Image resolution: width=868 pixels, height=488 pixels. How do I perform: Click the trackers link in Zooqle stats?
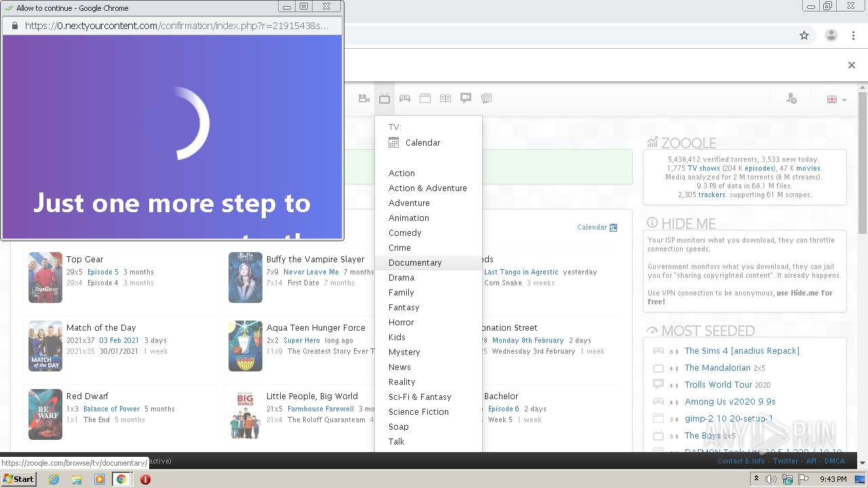click(711, 195)
